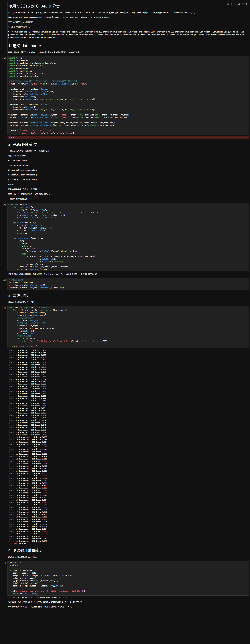Select the '1. 定义 dataloader' heading
This screenshot has height=644, width=250.
click(25, 46)
